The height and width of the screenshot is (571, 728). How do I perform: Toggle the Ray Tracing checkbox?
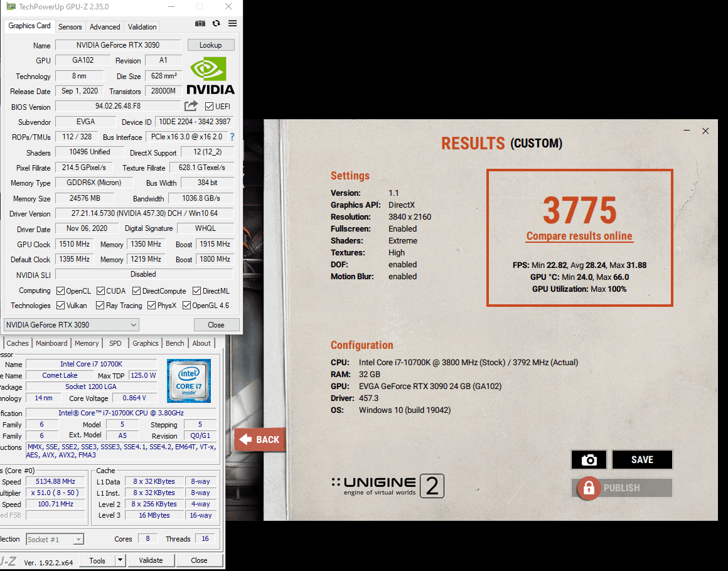click(x=100, y=305)
